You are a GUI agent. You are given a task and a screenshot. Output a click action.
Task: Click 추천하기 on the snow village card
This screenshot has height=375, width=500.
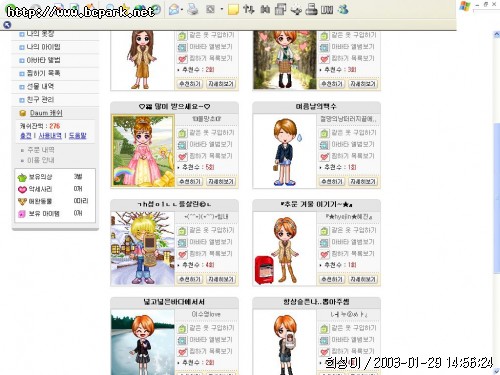pos(190,279)
